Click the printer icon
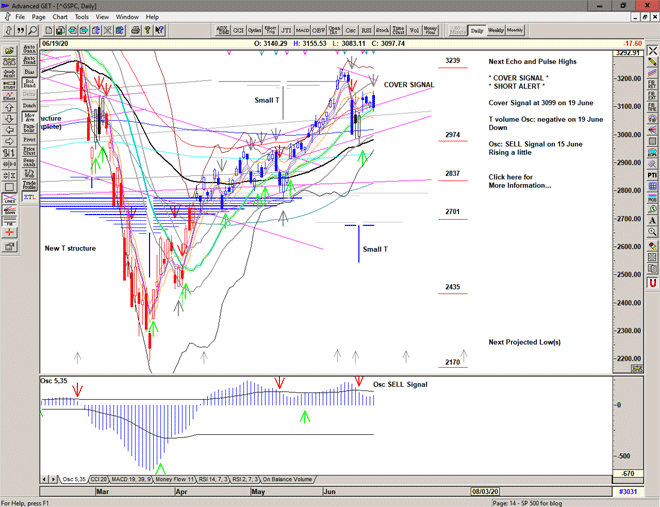660x507 pixels. pyautogui.click(x=136, y=30)
